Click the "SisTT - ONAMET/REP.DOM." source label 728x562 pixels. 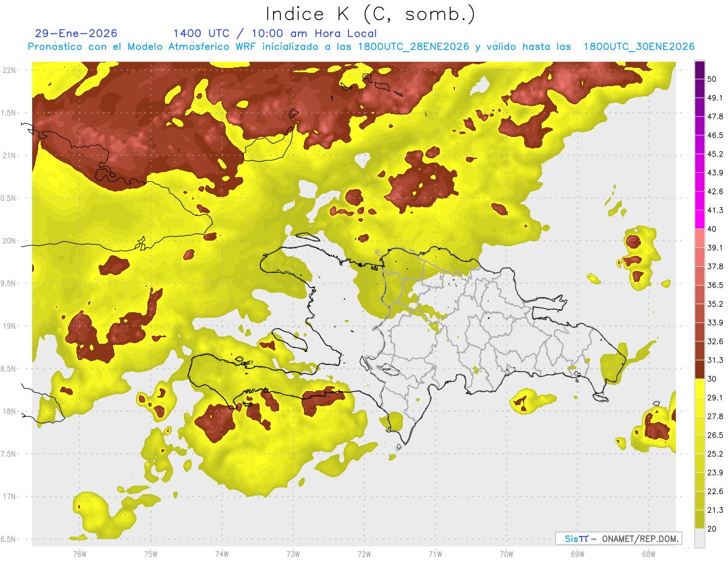619,538
